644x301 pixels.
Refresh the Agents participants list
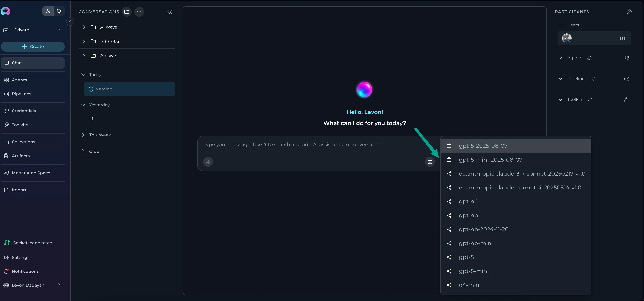point(589,58)
